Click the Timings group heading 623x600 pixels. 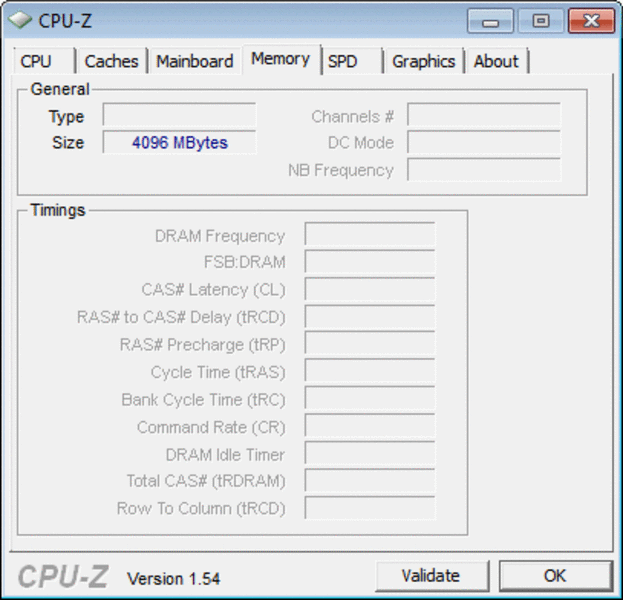(x=58, y=210)
